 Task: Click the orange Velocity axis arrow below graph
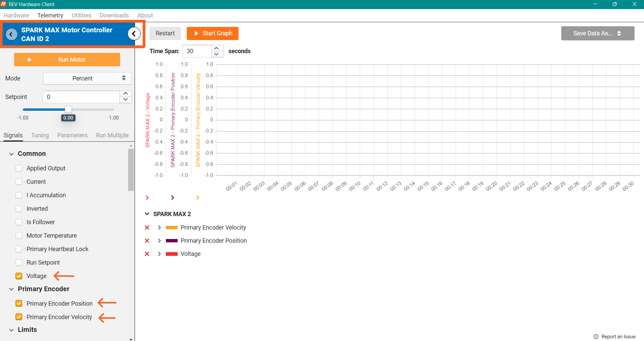tap(198, 198)
